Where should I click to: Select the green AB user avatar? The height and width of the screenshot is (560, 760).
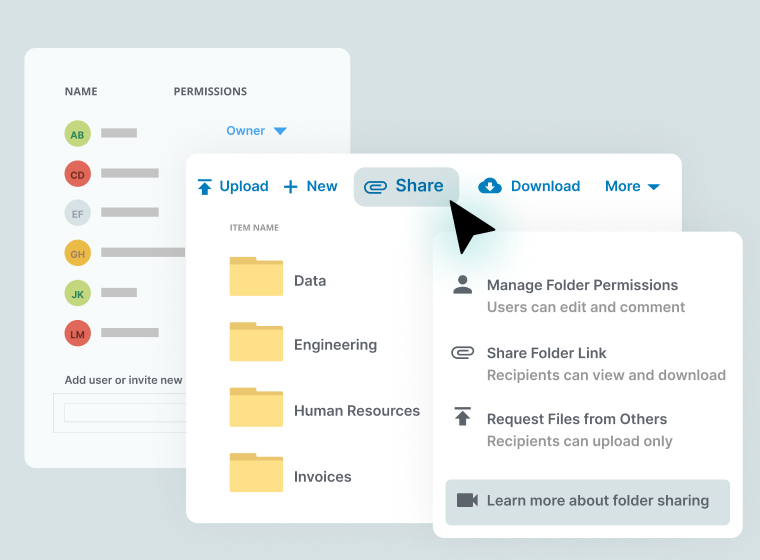77,133
